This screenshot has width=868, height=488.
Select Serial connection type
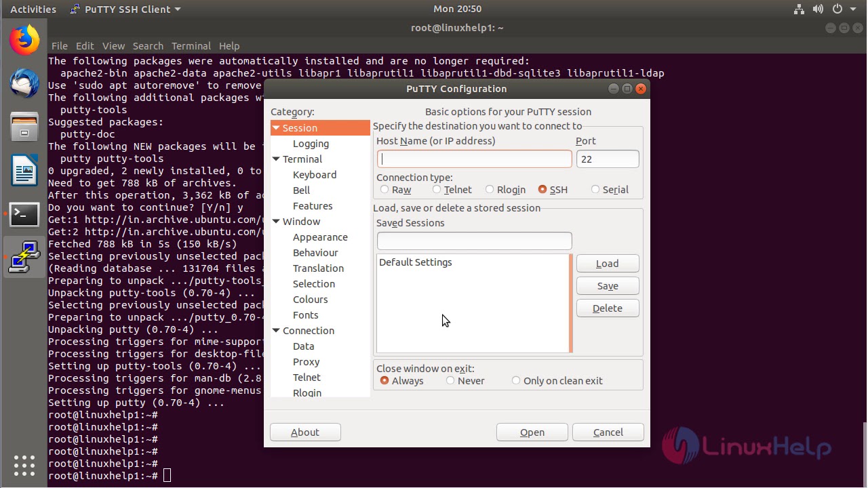[x=595, y=190]
